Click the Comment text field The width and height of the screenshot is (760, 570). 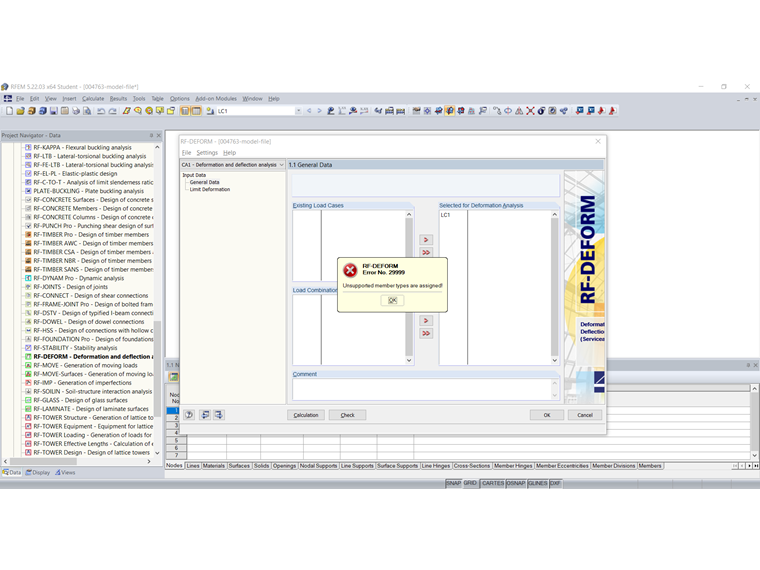(x=425, y=389)
